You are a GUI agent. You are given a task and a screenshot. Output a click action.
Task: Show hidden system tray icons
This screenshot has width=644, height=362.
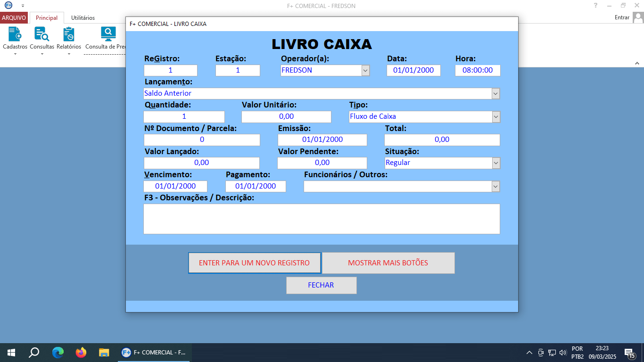pyautogui.click(x=529, y=353)
